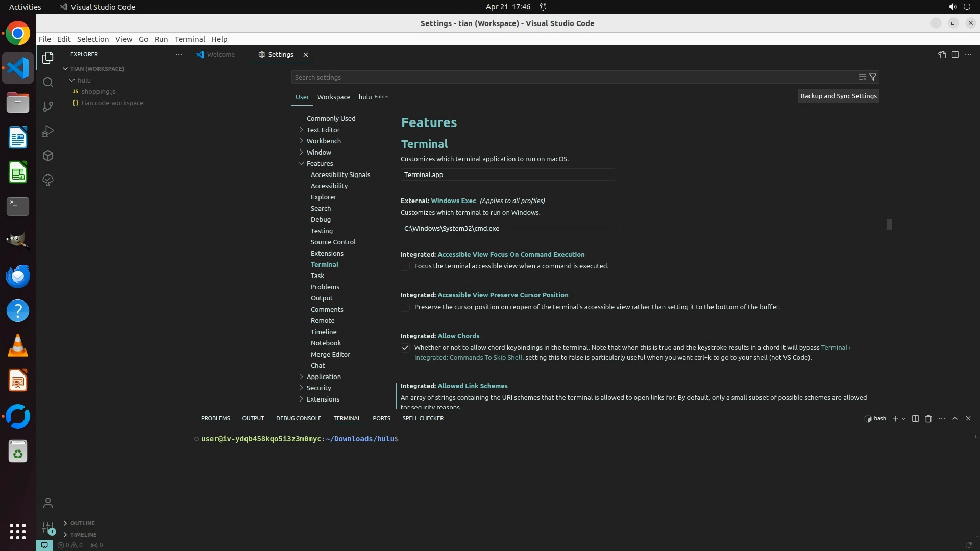Open the Terminal menu in menu bar
Screen dimensions: 980x551
tap(189, 39)
